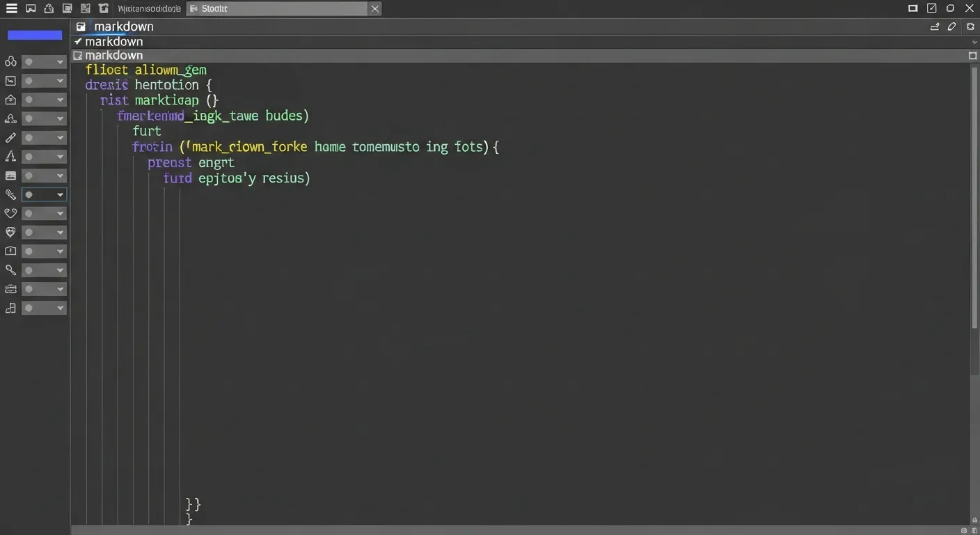Select the pencil tool in the sidebar
The height and width of the screenshot is (535, 980).
coord(10,138)
